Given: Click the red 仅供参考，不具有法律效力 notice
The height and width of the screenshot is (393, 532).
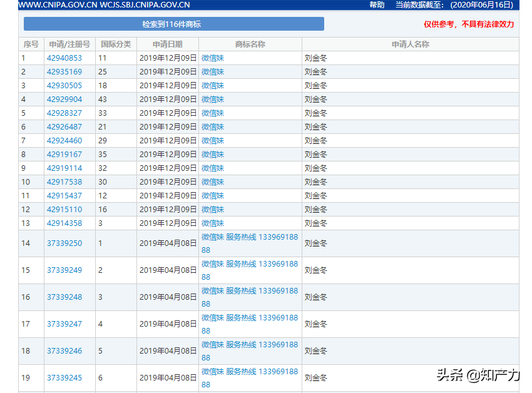Looking at the screenshot, I should point(469,24).
